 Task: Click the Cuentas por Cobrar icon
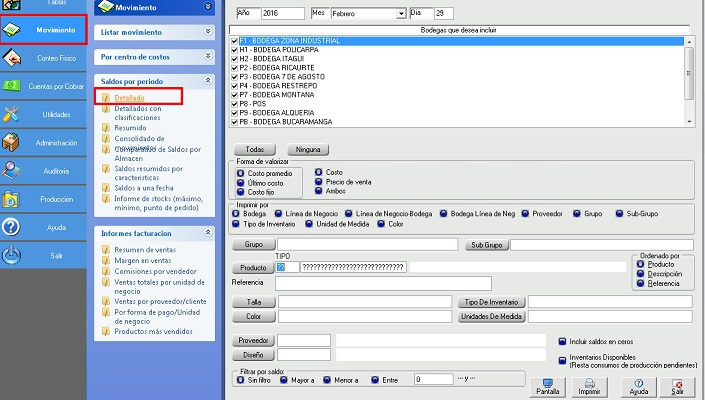point(13,86)
